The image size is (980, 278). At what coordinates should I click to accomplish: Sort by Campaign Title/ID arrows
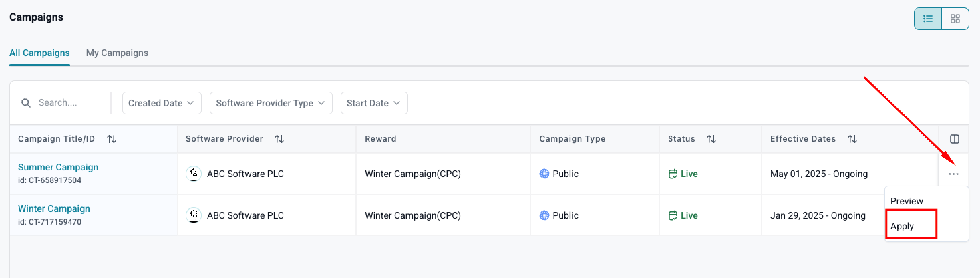pyautogui.click(x=112, y=139)
